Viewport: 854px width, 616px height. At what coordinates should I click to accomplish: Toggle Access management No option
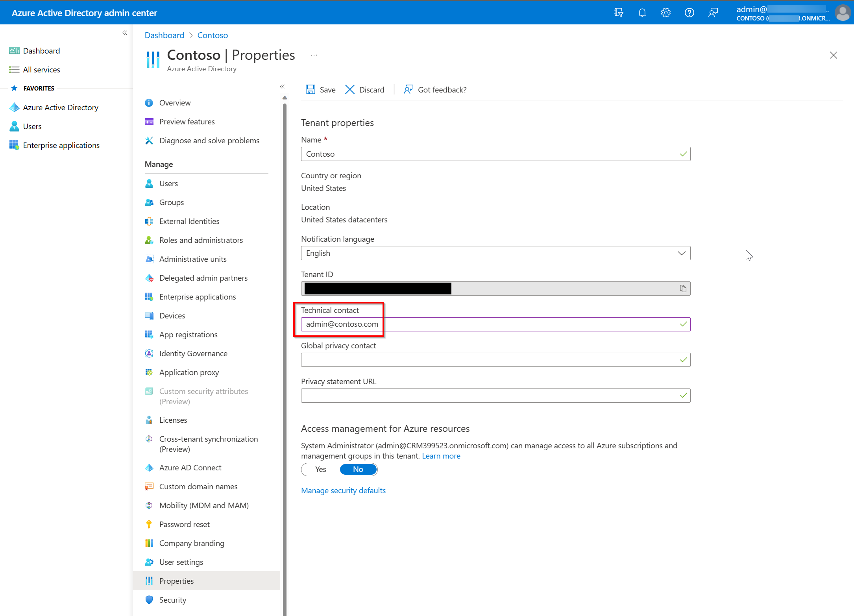click(x=358, y=469)
